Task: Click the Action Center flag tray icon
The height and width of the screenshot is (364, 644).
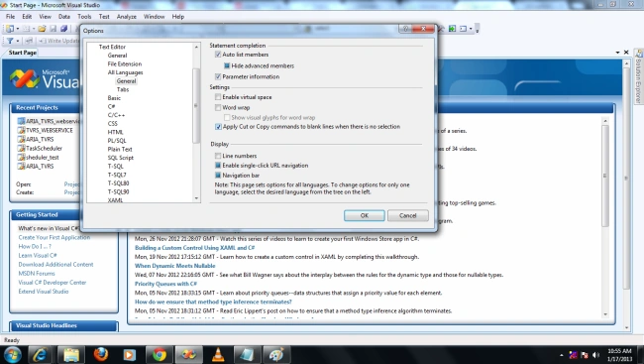Action: (x=585, y=355)
